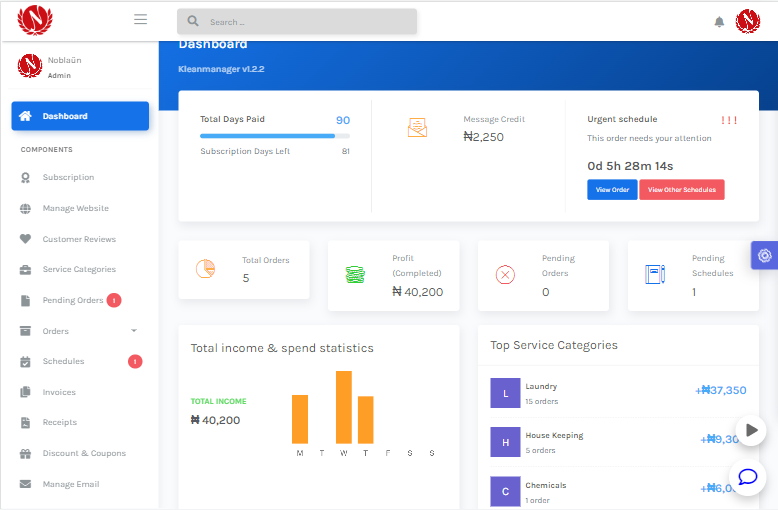Click the Pending Schedules notebook icon
Viewport: 778px width, 510px height.
[x=655, y=274]
